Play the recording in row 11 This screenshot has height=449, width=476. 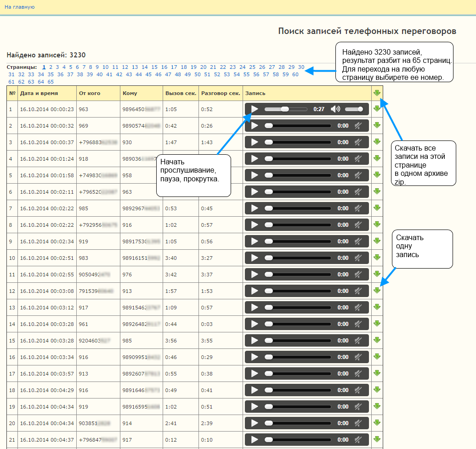pyautogui.click(x=255, y=275)
